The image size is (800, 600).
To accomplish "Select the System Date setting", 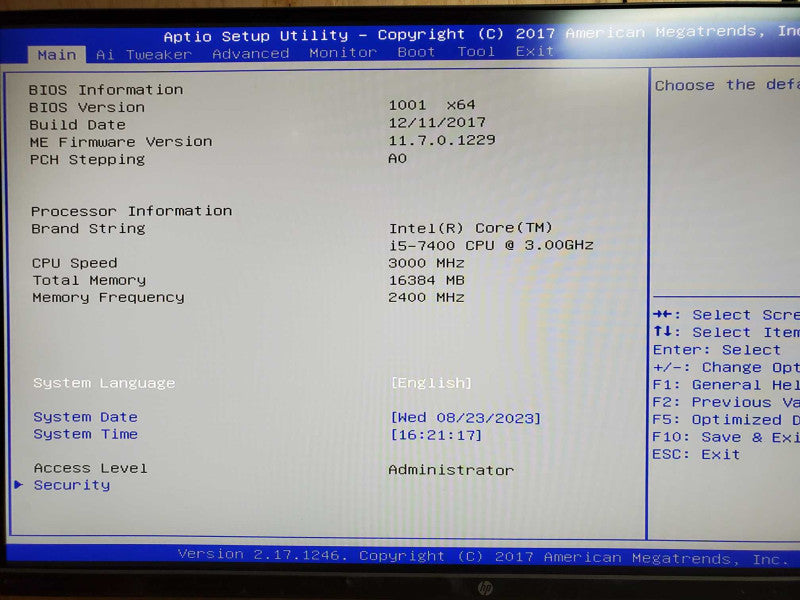I will (85, 417).
